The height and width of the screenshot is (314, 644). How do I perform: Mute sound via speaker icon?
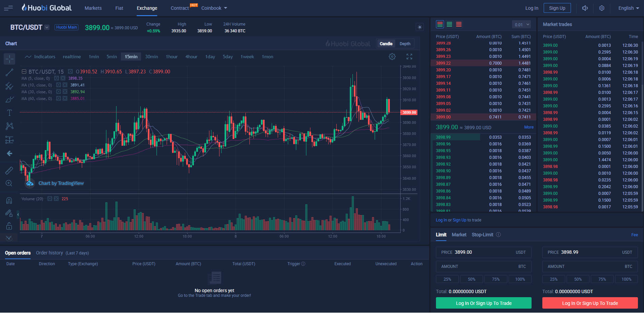(585, 8)
